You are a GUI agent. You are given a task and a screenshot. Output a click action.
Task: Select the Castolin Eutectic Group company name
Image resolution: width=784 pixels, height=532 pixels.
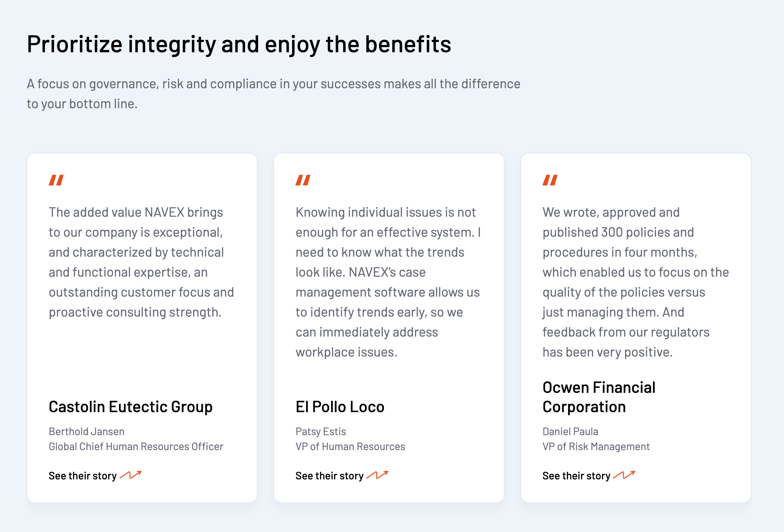(131, 406)
